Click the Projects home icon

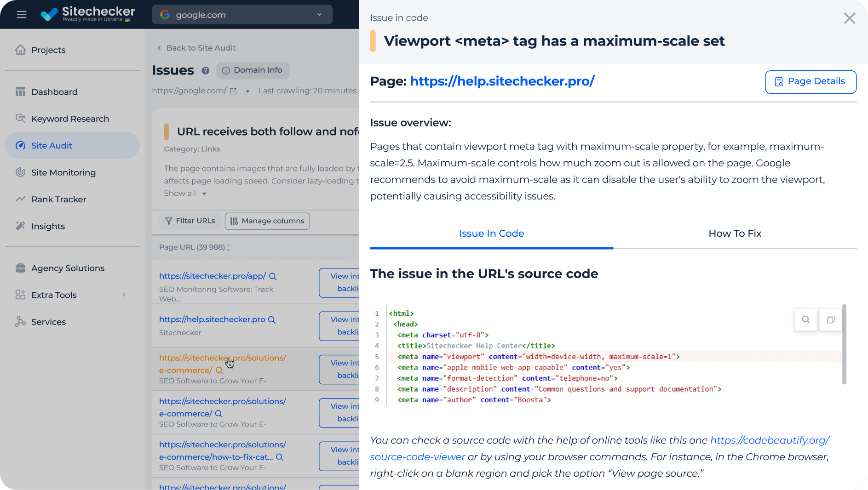tap(20, 50)
